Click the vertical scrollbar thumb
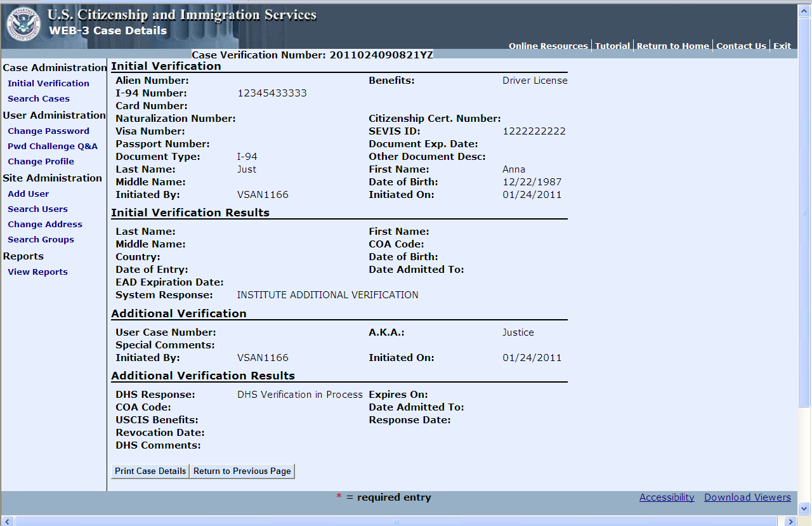This screenshot has width=812, height=526. 804,211
